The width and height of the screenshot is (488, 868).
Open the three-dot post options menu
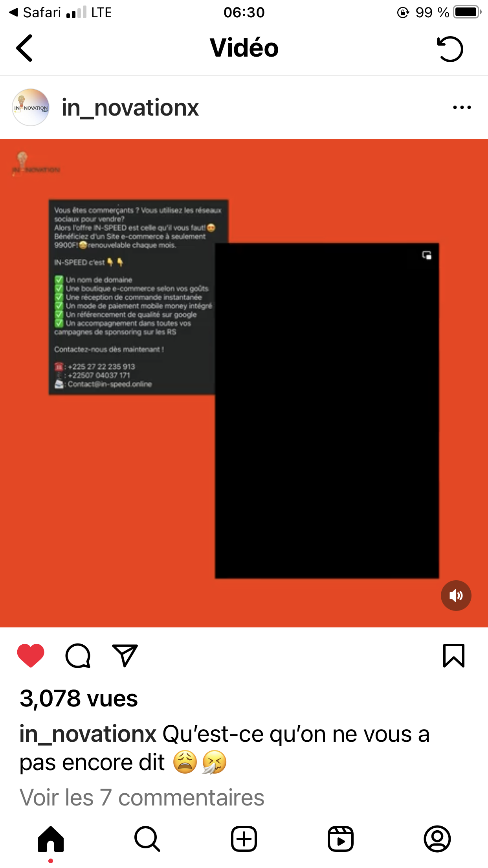(x=462, y=107)
